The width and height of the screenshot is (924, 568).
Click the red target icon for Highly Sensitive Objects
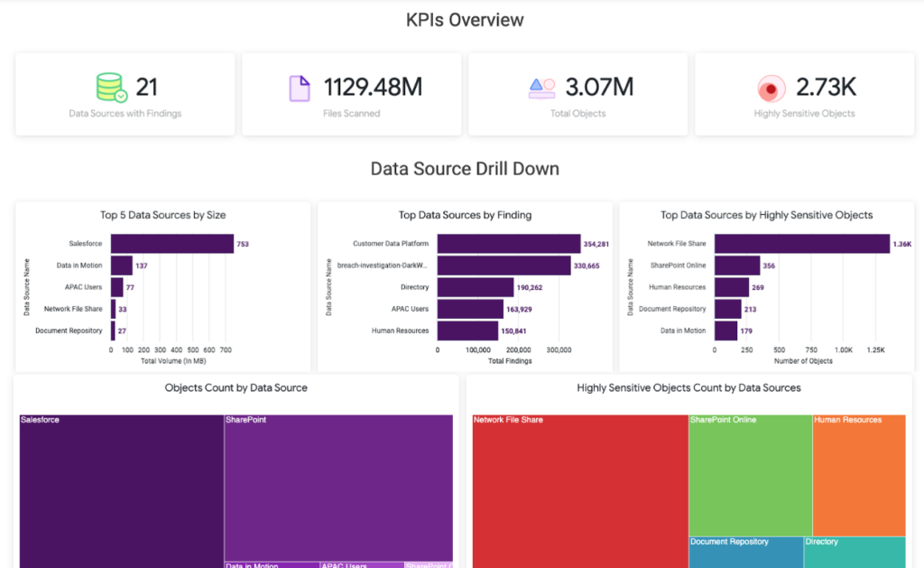tap(770, 88)
